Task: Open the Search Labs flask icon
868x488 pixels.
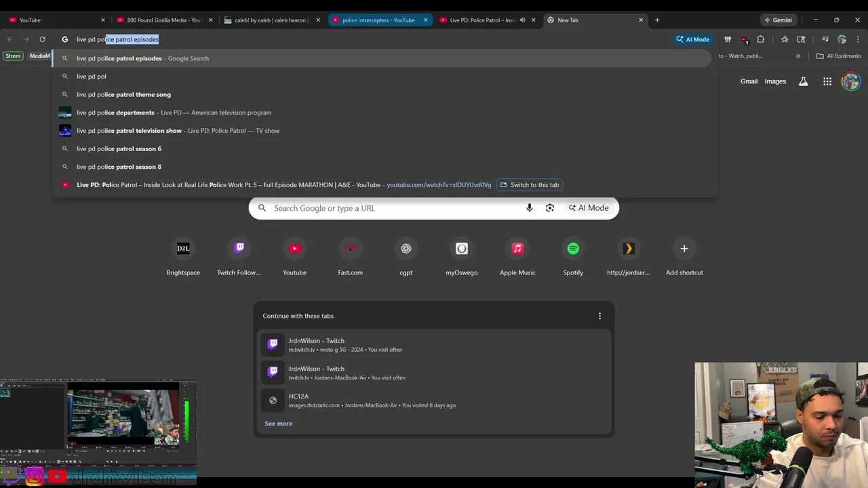Action: tap(803, 81)
